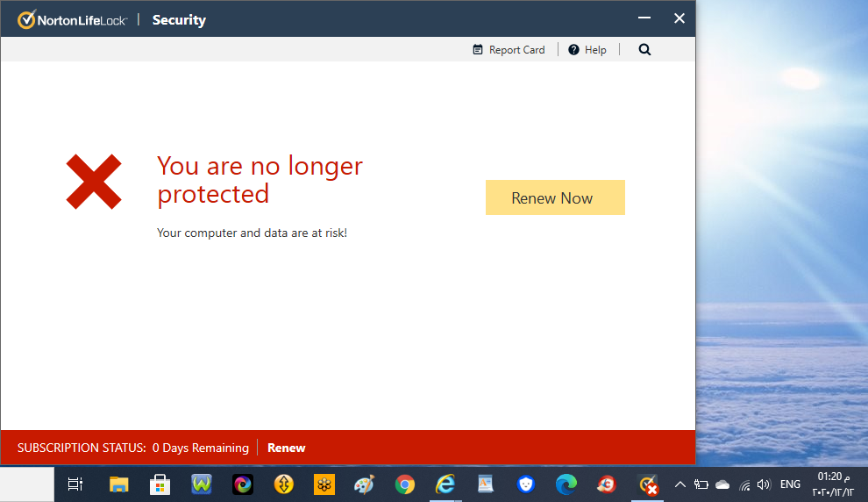868x502 pixels.
Task: Click the red X protection status icon
Action: [94, 182]
